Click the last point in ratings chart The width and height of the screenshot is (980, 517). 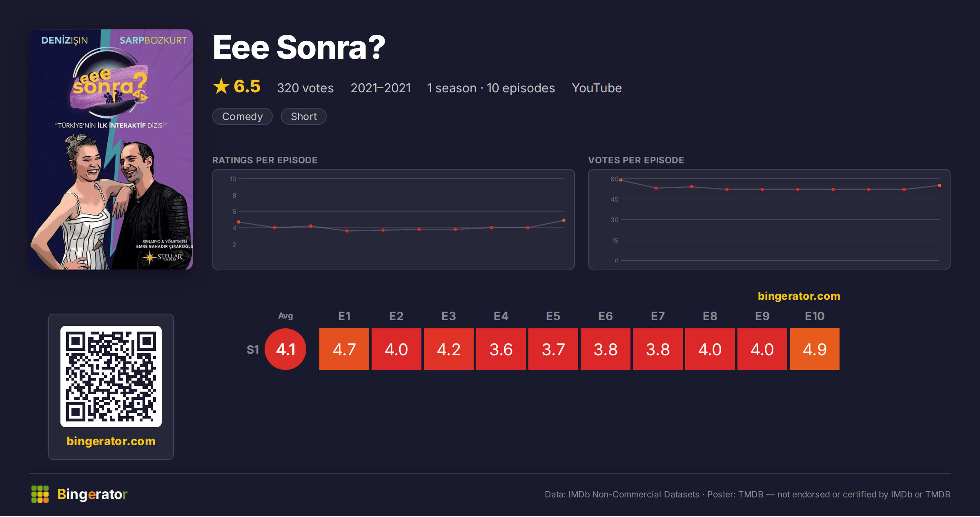[x=564, y=221]
